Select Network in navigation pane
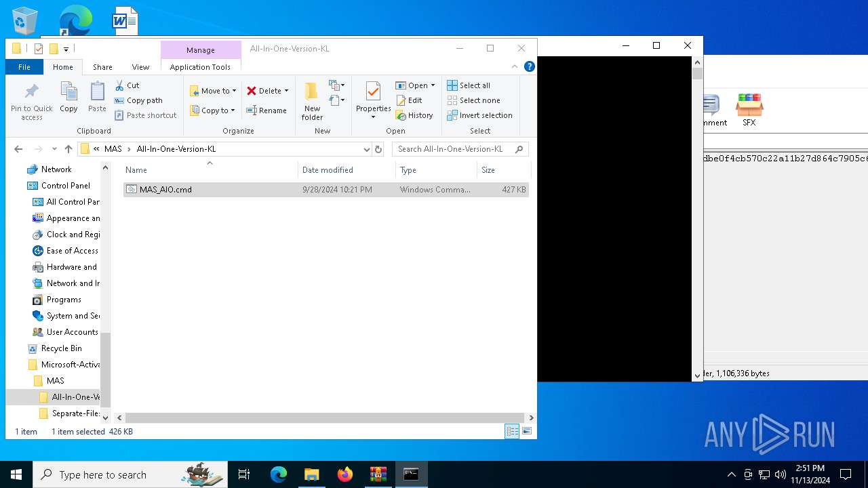The width and height of the screenshot is (868, 488). point(56,169)
